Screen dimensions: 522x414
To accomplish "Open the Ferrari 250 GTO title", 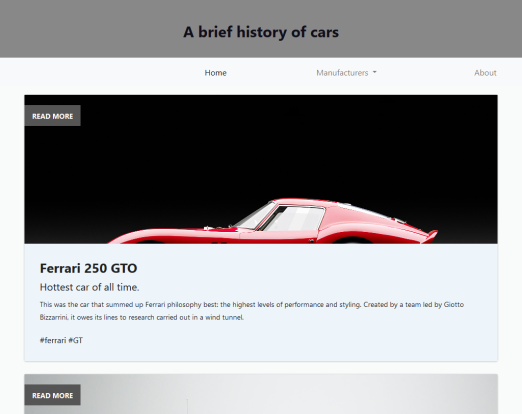I will pos(88,268).
